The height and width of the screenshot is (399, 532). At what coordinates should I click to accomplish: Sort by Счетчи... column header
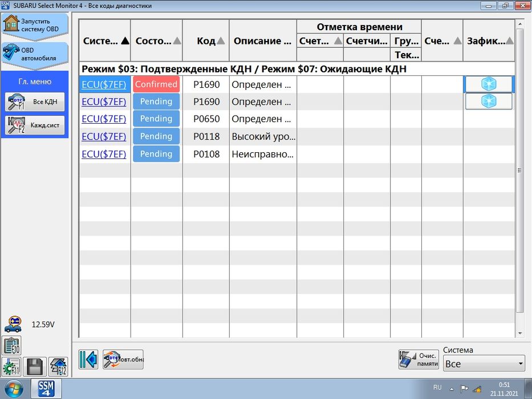[367, 40]
